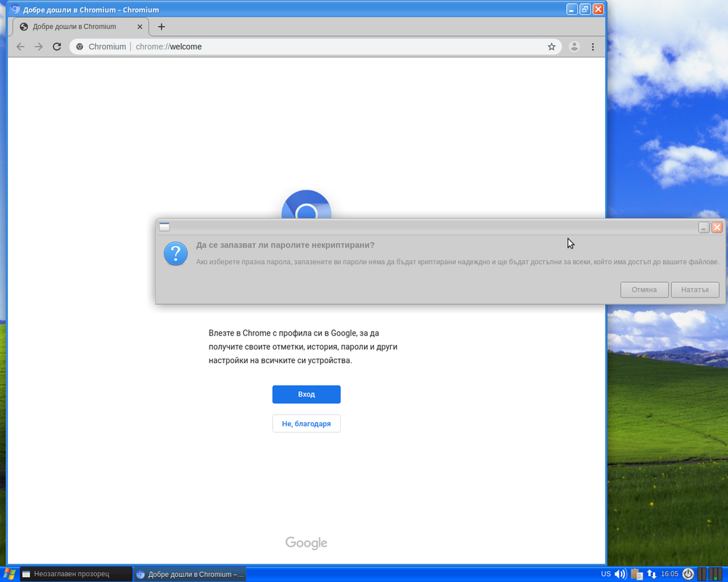Screen dimensions: 728x582
Task: Choose 'Не, благодаря' to skip sign-in
Action: point(306,423)
